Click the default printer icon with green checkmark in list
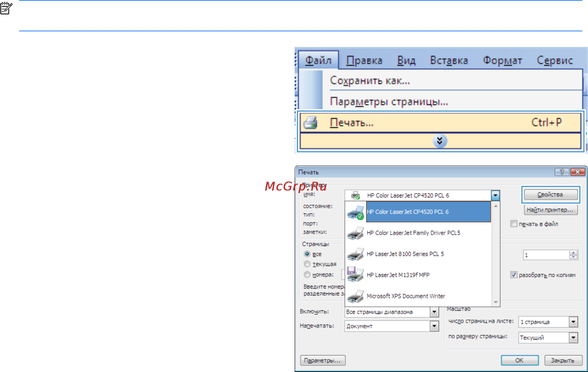This screenshot has height=372, width=588. coord(356,212)
